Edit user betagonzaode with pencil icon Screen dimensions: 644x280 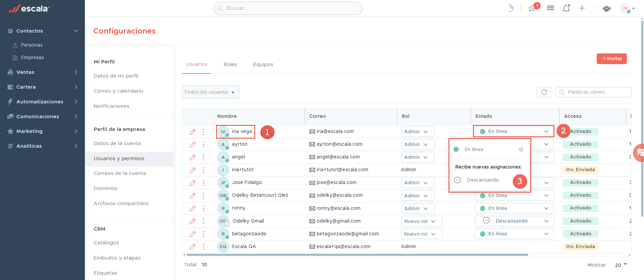[193, 234]
